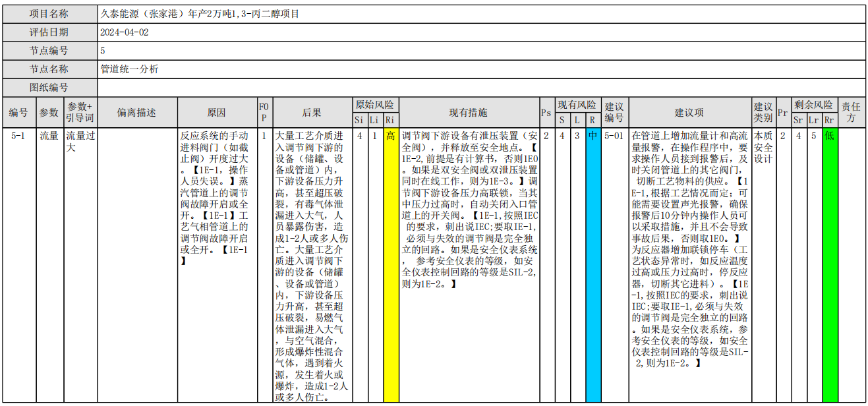
Task: Click the node name 管道统一分析
Action: (129, 69)
